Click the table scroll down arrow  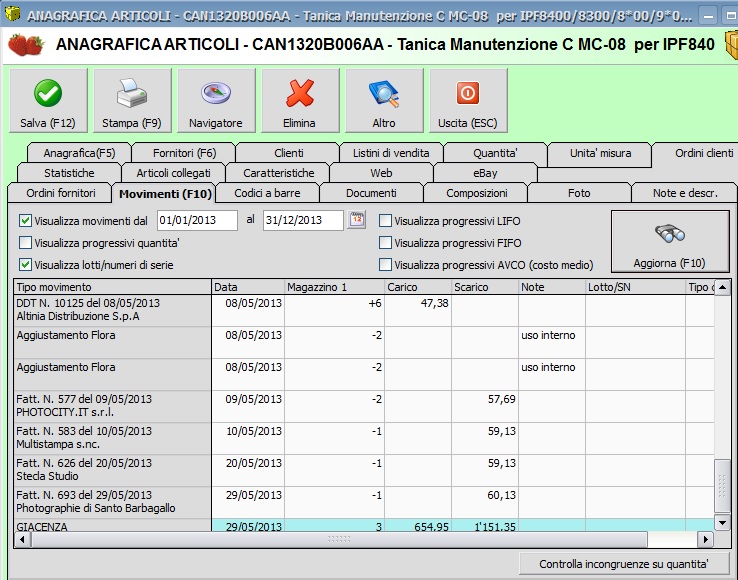pos(722,522)
